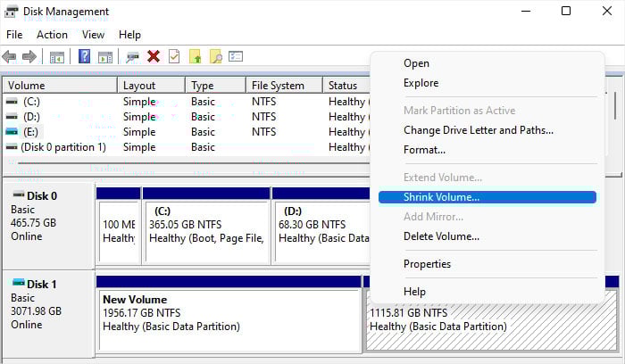The width and height of the screenshot is (625, 364).
Task: Select the drive icon of Disk 0 partition 1
Action: (12, 147)
